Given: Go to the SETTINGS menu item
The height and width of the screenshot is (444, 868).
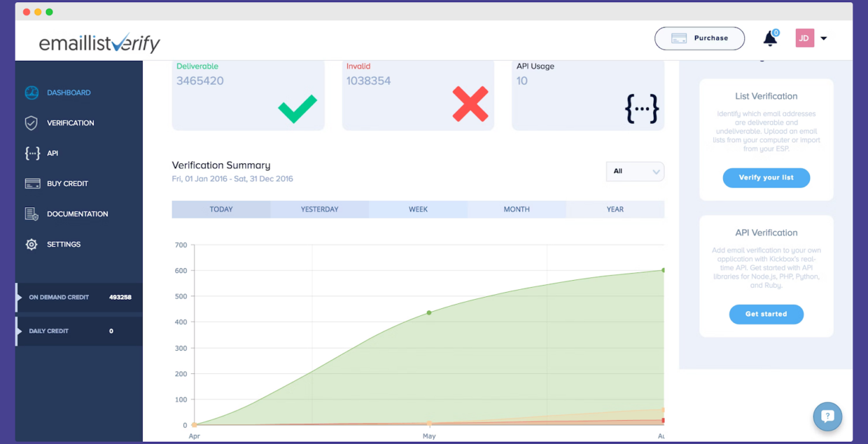Looking at the screenshot, I should 64,244.
